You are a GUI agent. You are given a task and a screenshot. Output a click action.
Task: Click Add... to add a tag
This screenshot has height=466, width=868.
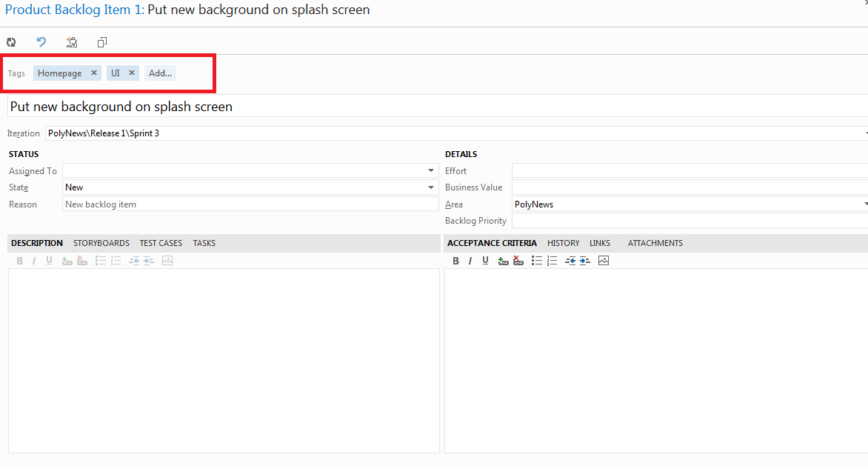[160, 73]
